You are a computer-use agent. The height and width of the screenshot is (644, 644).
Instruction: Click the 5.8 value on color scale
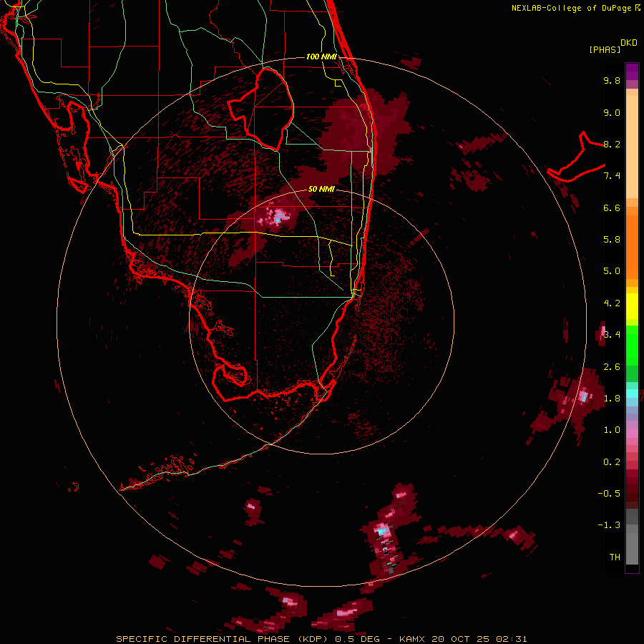612,240
